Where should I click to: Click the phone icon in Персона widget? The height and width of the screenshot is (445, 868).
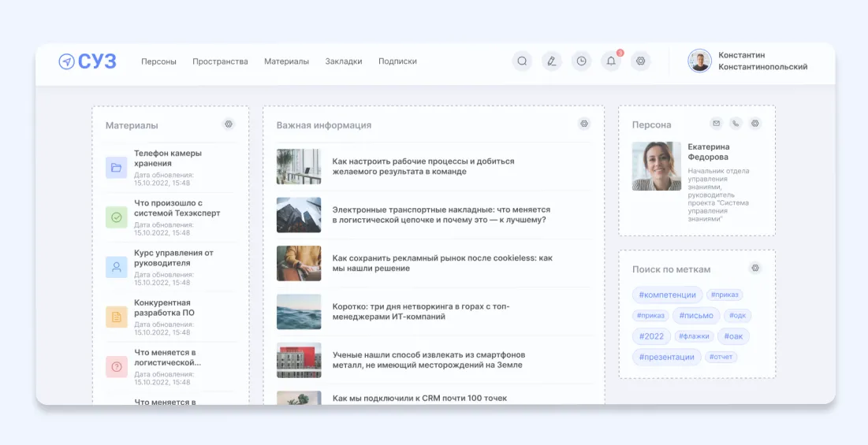[736, 124]
